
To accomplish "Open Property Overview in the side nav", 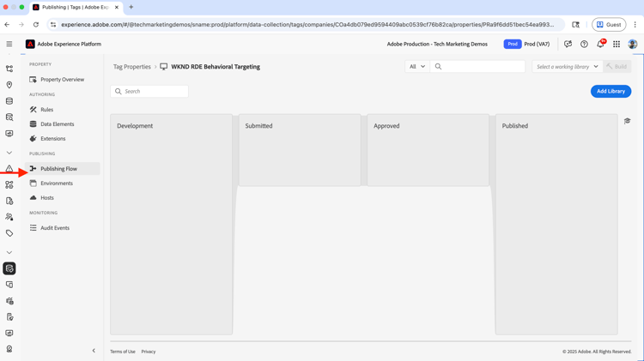I will (x=63, y=80).
